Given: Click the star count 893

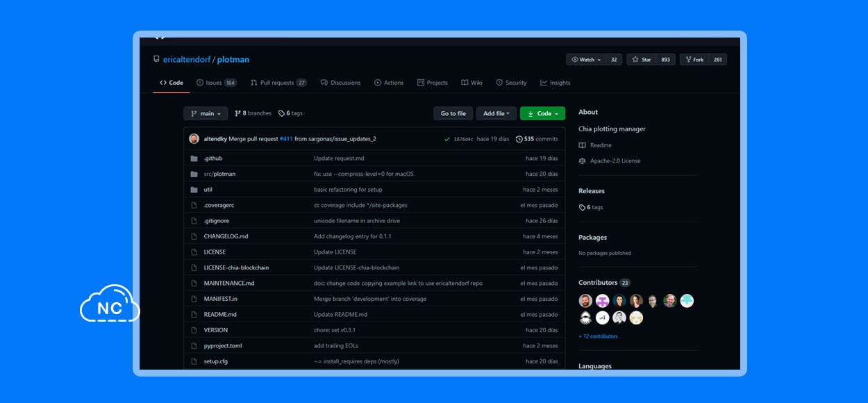Looking at the screenshot, I should (665, 60).
